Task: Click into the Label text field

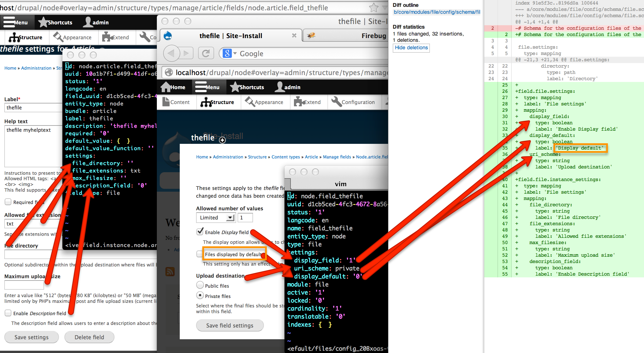Action: (33, 108)
